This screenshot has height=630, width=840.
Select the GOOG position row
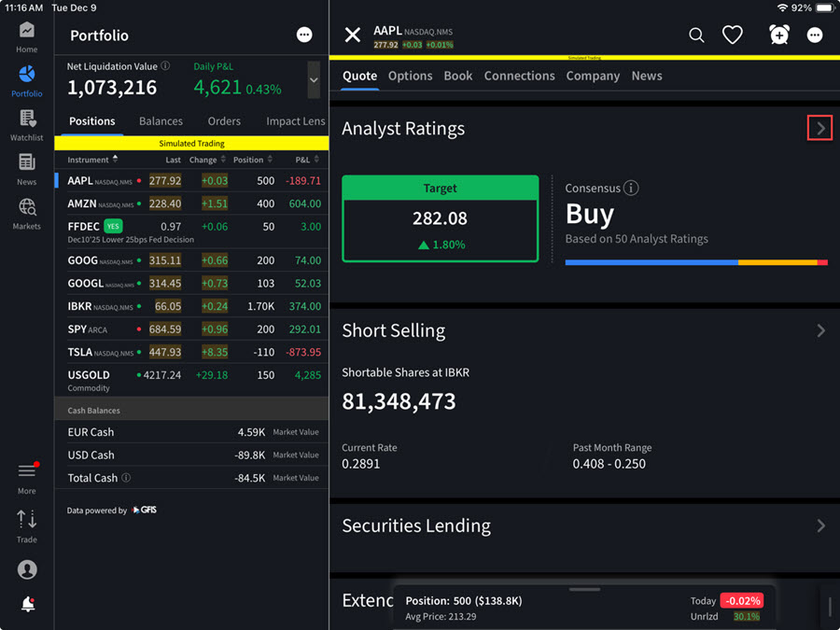click(x=191, y=260)
